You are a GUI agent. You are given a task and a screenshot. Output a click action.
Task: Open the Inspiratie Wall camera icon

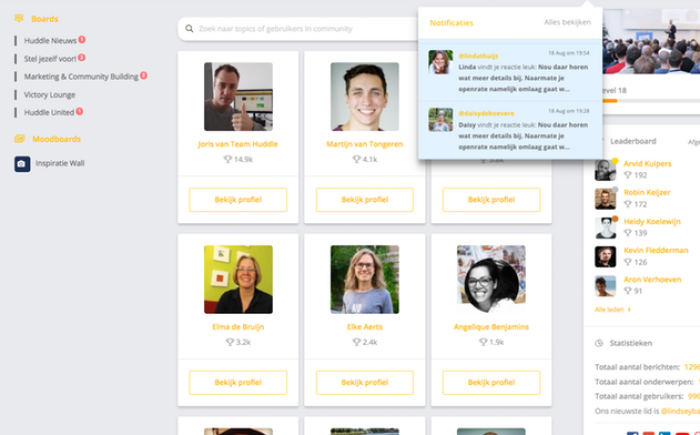point(22,164)
